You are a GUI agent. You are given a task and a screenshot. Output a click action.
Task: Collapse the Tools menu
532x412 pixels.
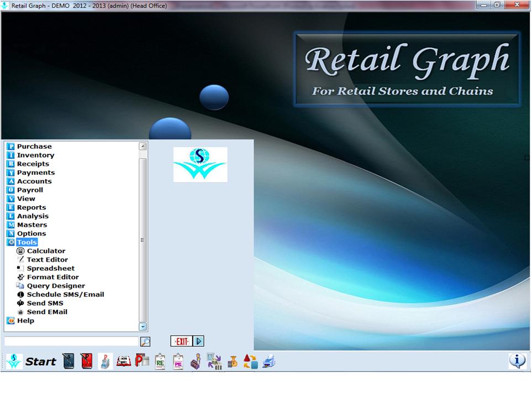coord(27,242)
